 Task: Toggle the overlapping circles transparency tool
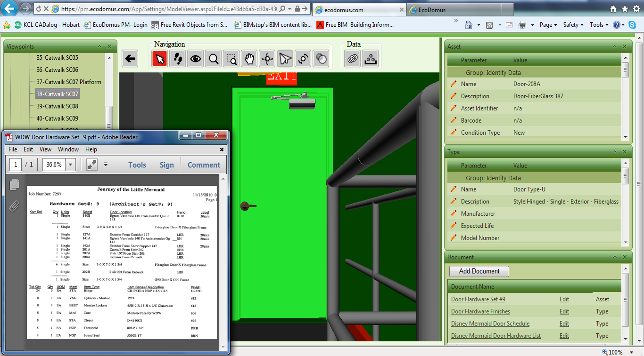(x=321, y=59)
